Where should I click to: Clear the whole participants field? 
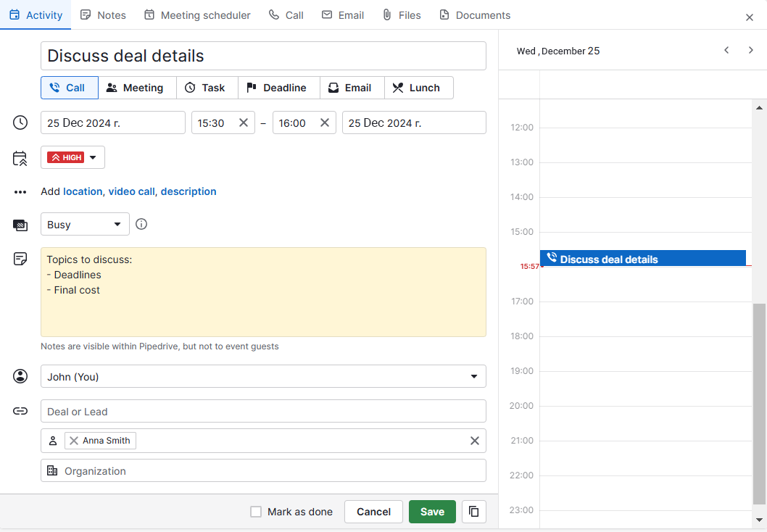pos(474,441)
